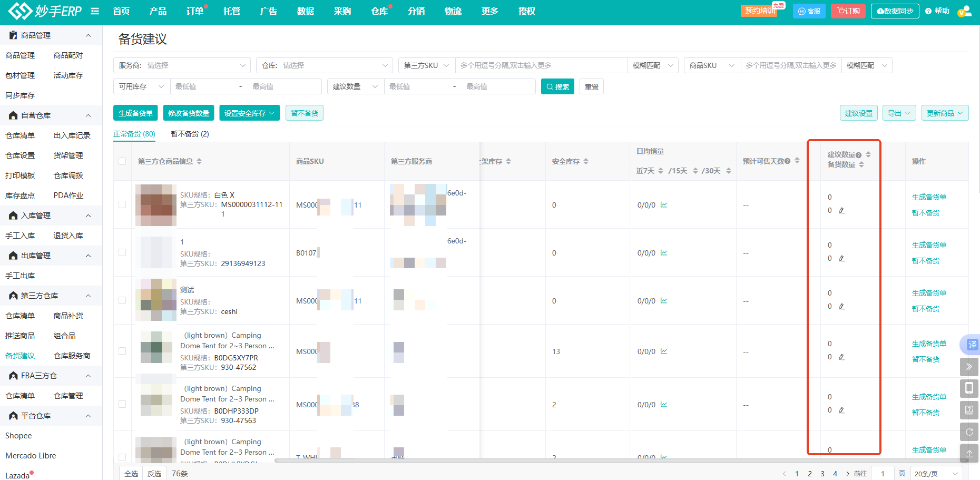The width and height of the screenshot is (980, 480).
Task: Click the 第三方SKU search input field
Action: (x=540, y=65)
